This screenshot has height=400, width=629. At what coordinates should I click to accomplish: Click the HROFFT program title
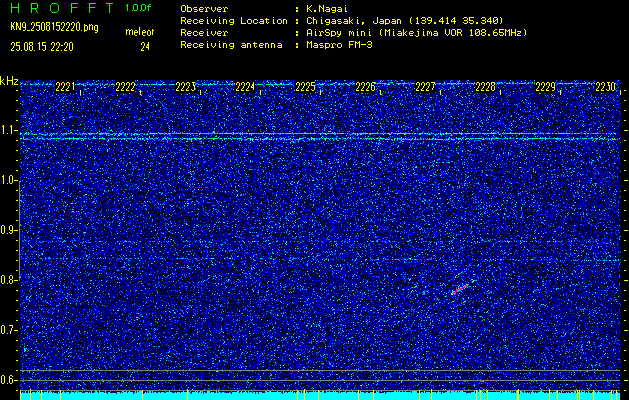pyautogui.click(x=63, y=8)
